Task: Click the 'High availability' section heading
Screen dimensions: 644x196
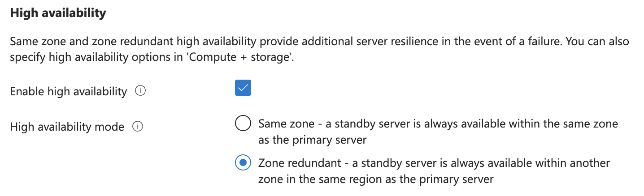Action: pyautogui.click(x=58, y=13)
